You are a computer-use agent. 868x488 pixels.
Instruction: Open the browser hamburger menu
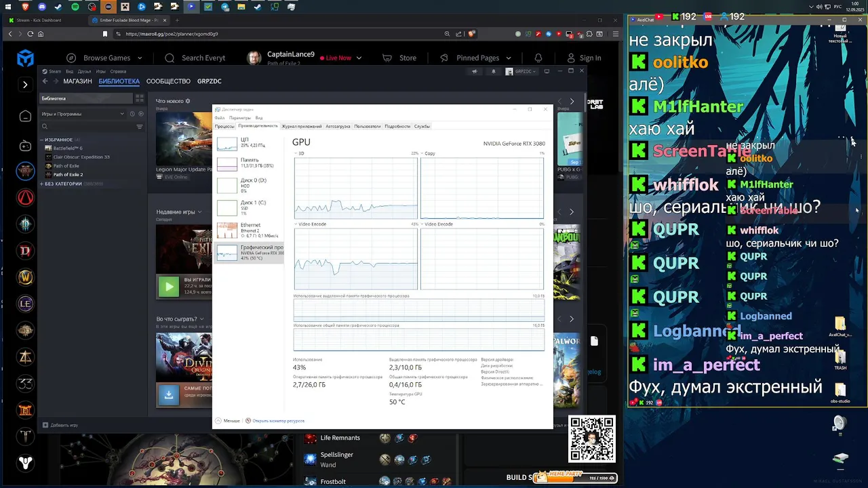click(x=615, y=34)
